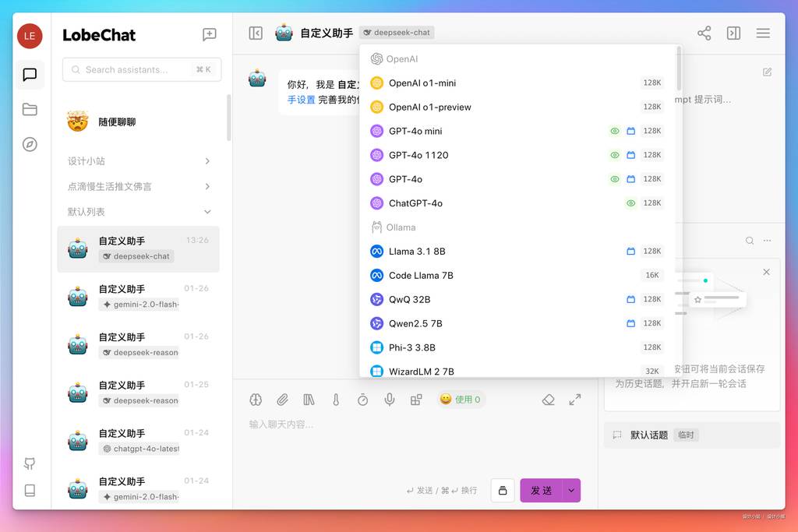This screenshot has height=532, width=798.
Task: Open the discover compass icon
Action: tap(30, 144)
